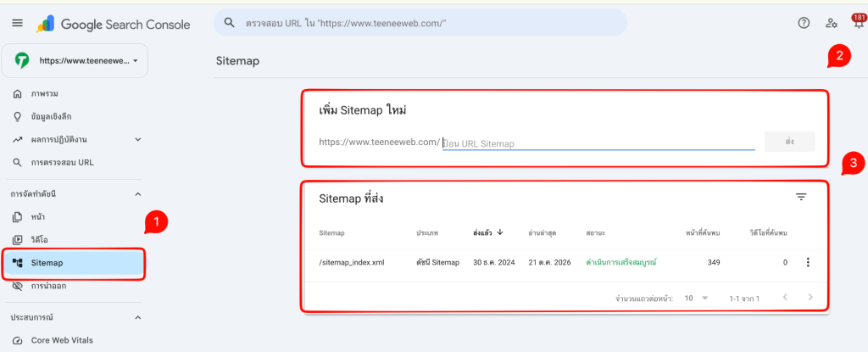
Task: Click the sitemap tree icon in sidebar
Action: [x=18, y=263]
